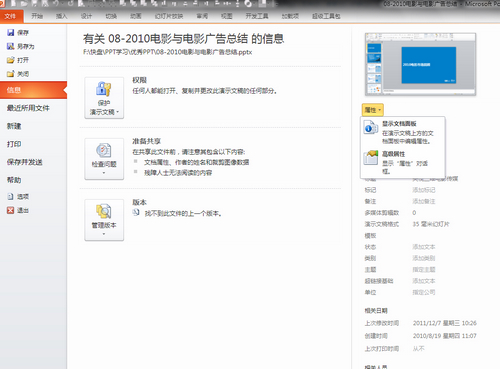Click the 保存 (Save) icon in sidebar
Viewport: 500px width, 369px height.
pos(11,33)
